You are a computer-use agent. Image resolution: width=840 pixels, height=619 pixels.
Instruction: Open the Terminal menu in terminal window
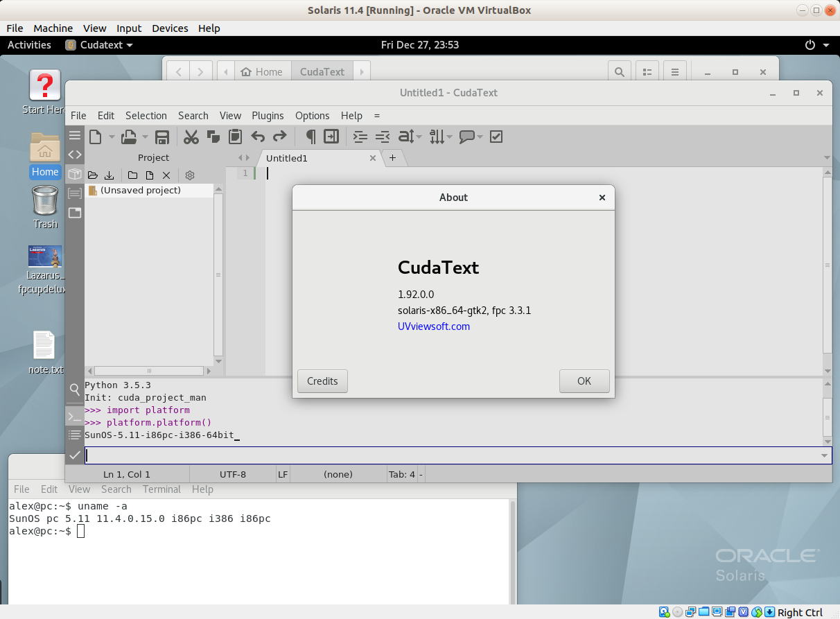click(161, 489)
